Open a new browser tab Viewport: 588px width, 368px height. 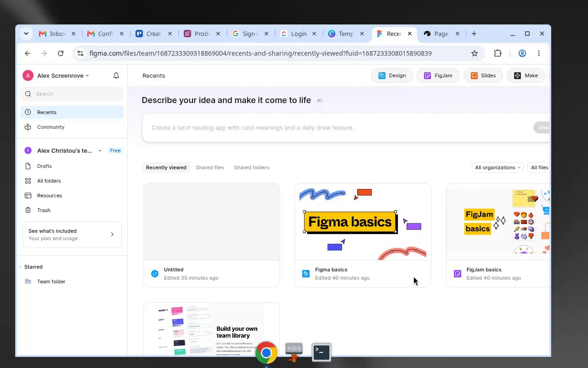click(474, 34)
